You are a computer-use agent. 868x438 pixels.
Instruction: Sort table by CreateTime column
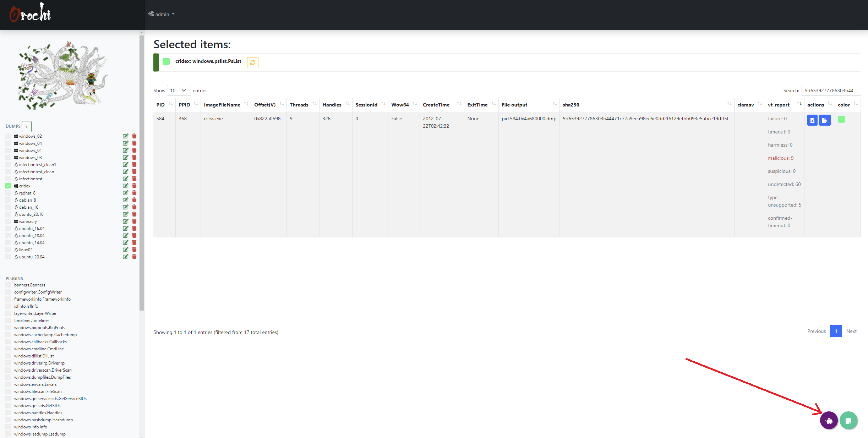point(442,105)
